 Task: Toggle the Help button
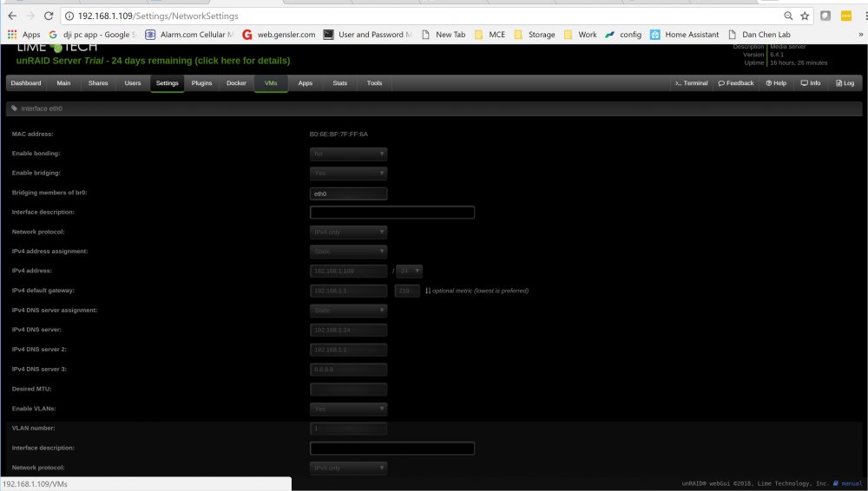pyautogui.click(x=776, y=83)
